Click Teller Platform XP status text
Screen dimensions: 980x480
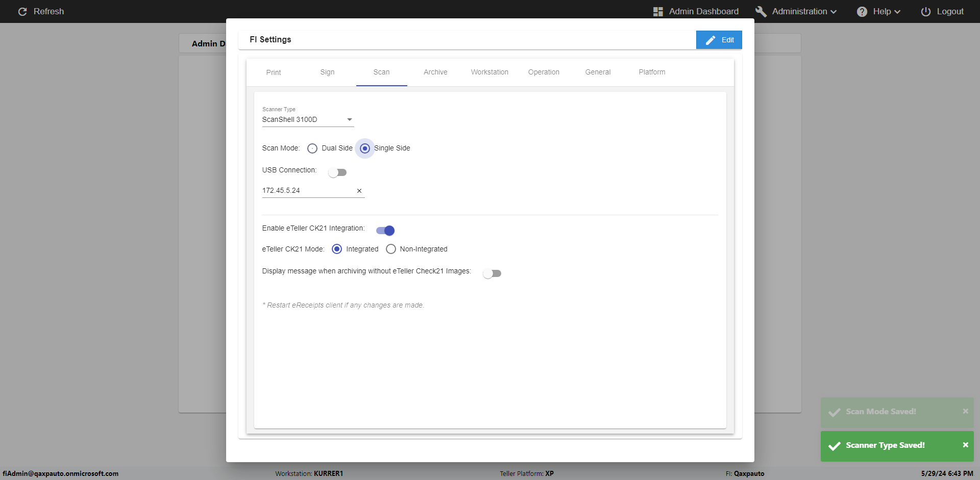click(x=527, y=473)
